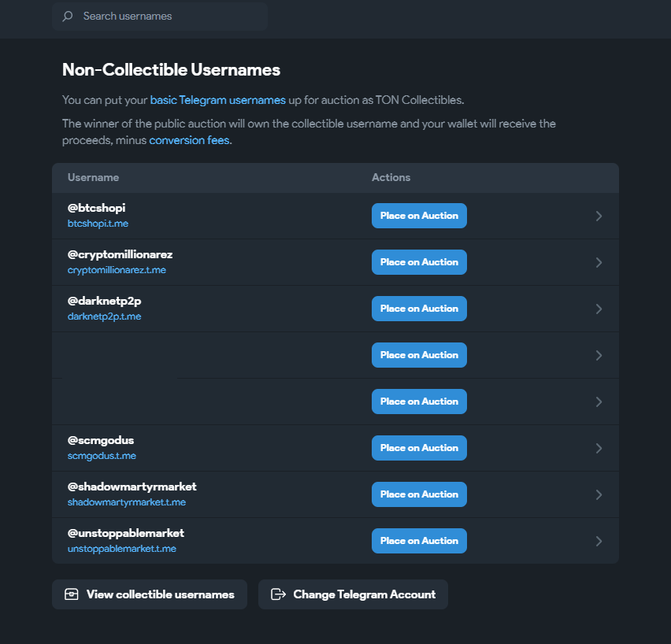Open the @unstoppablemarket row arrow

coord(599,541)
